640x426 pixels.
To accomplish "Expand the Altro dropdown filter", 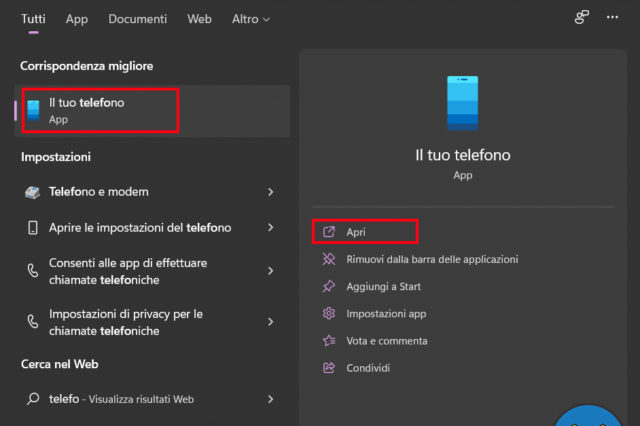I will tap(251, 19).
